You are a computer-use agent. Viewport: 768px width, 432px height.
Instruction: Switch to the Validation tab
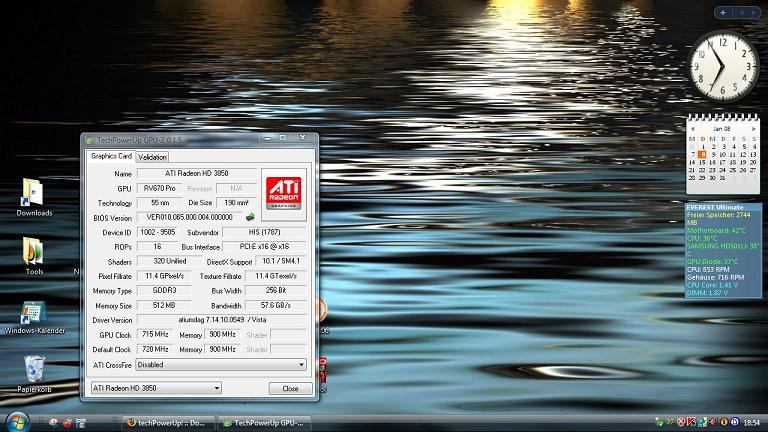coord(152,157)
